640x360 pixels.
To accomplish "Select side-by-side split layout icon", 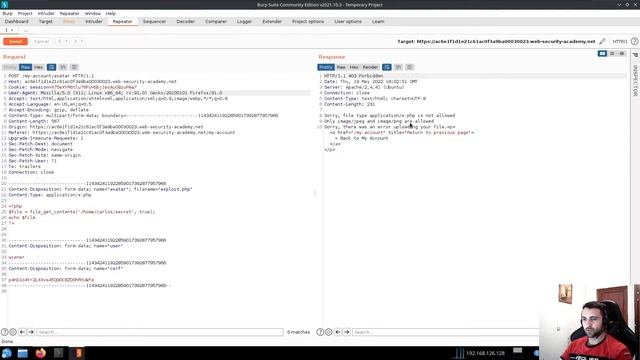I will [x=602, y=53].
